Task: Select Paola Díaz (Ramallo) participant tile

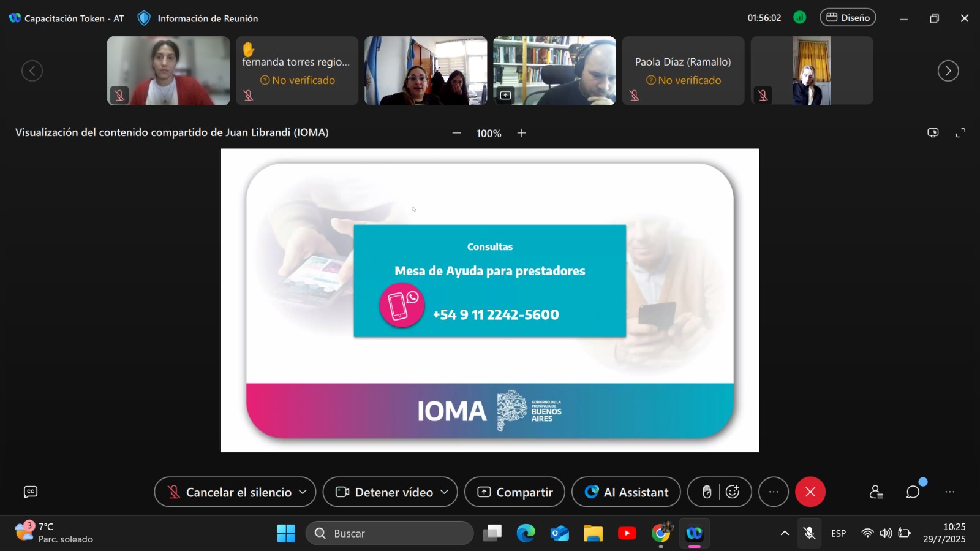Action: point(683,70)
